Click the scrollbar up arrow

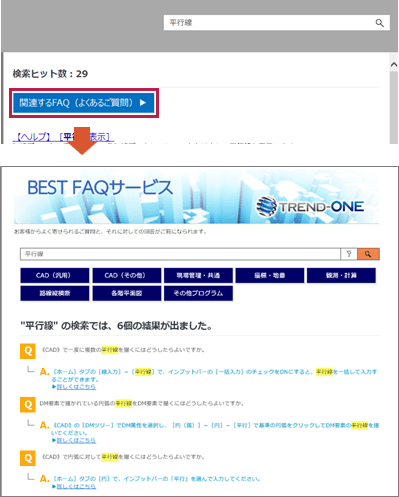394,64
